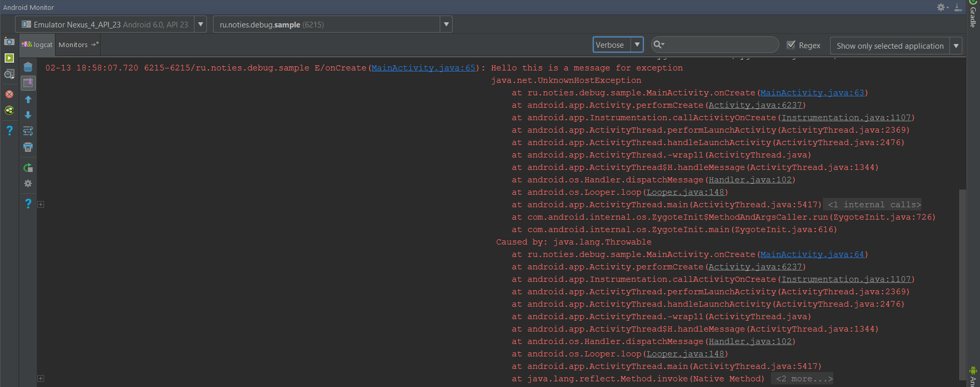
Task: Open first Handler.java:102 link
Action: (750, 180)
